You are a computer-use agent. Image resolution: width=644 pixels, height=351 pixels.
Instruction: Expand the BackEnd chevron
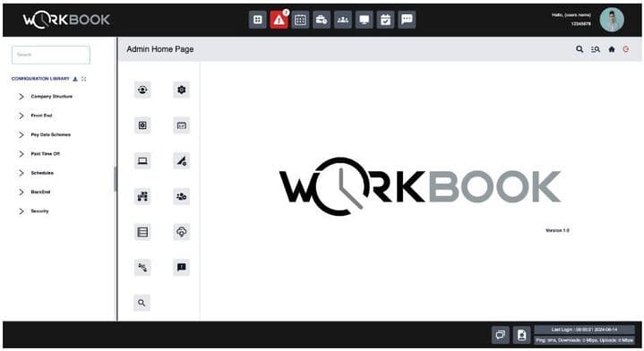(21, 193)
